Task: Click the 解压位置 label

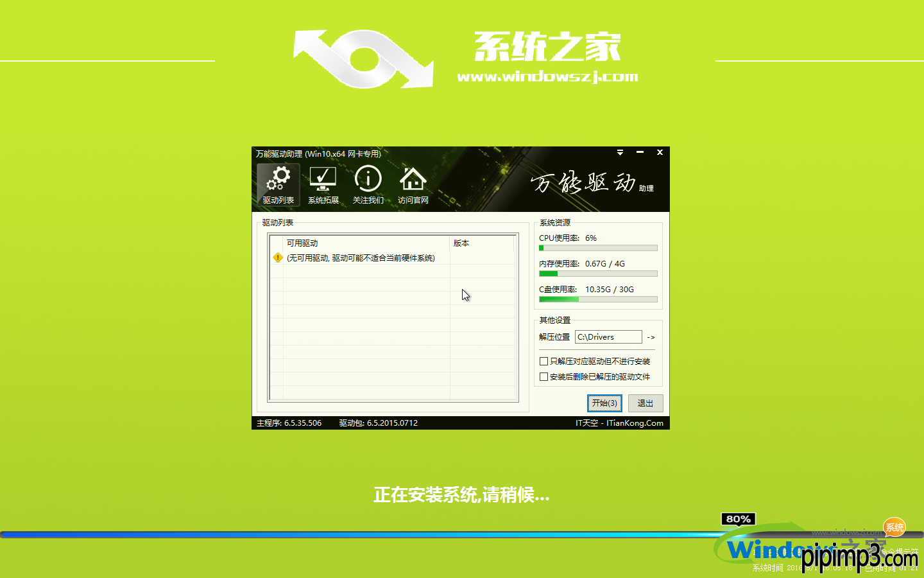Action: click(x=554, y=337)
